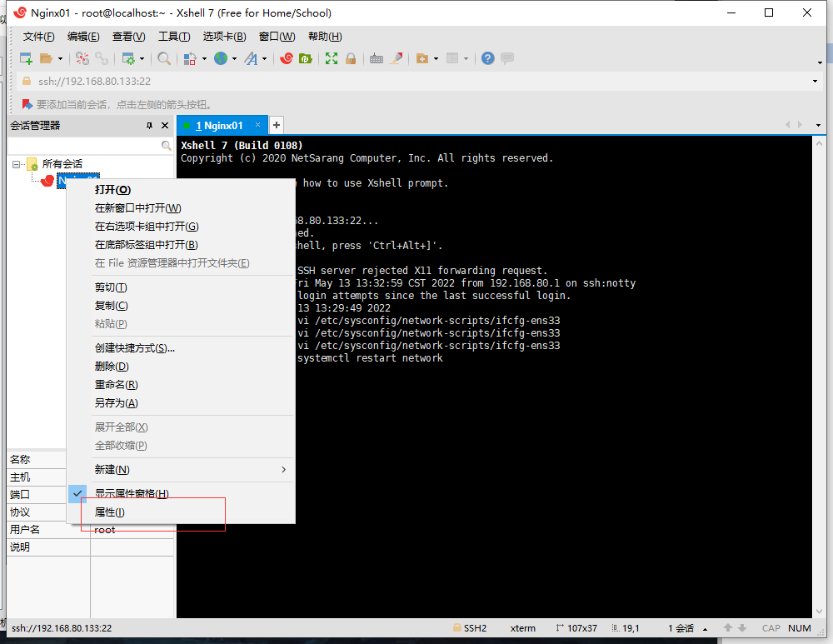Choose 在底部标签组中打开(B)
The width and height of the screenshot is (833, 644).
point(181,245)
